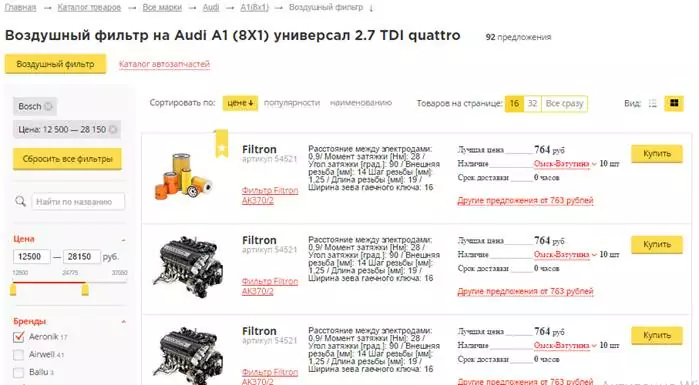Focus the Найти по названию search field
The width and height of the screenshot is (699, 385).
pyautogui.click(x=78, y=201)
